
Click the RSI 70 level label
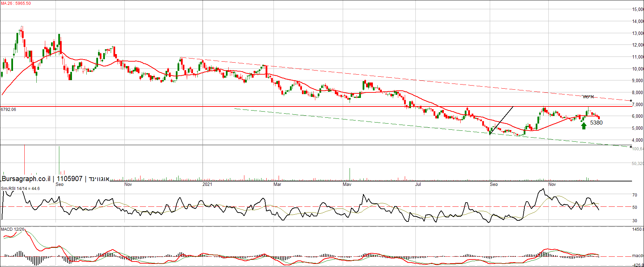tap(635, 195)
